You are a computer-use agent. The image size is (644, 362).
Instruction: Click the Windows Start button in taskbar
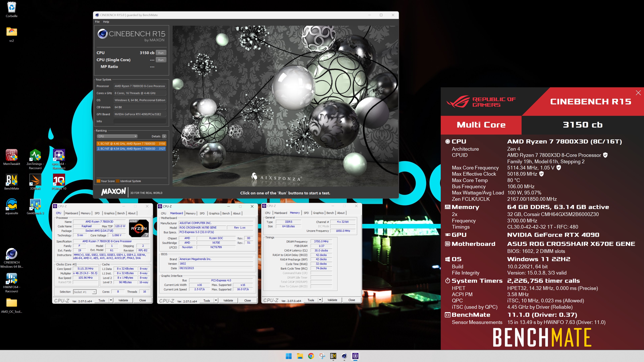288,356
